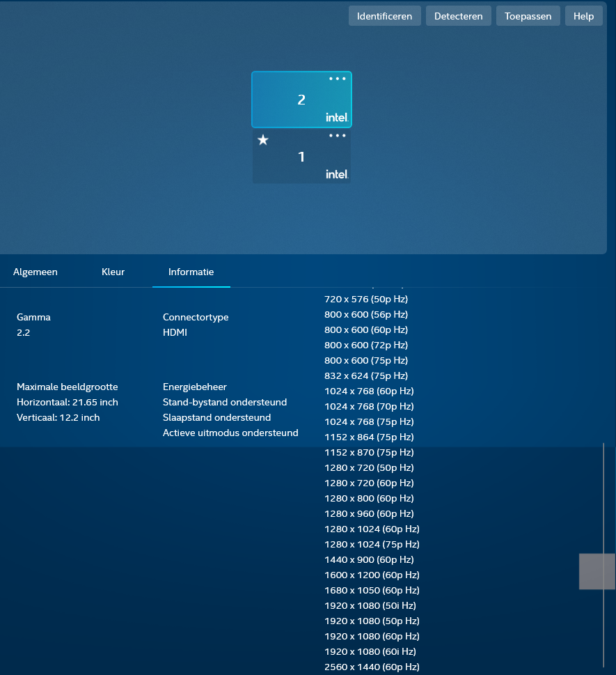Viewport: 616px width, 675px height.
Task: Open the three-dot menu on display 1
Action: [338, 135]
